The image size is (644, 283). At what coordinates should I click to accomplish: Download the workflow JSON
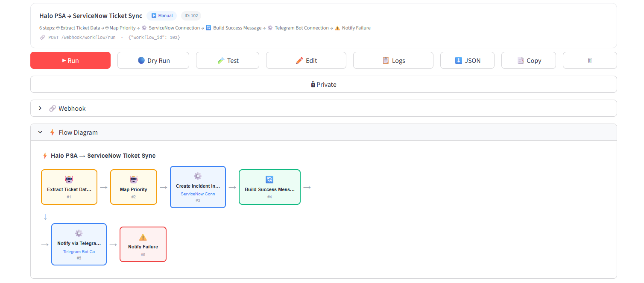pos(467,60)
